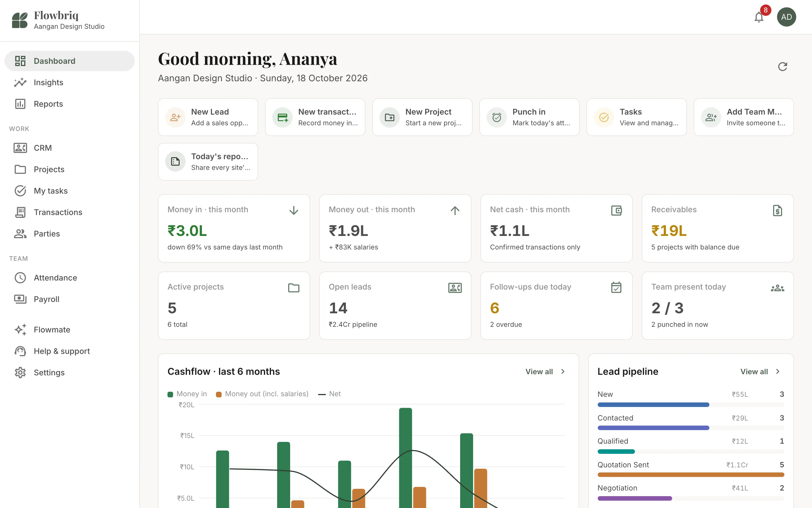Navigate to Transactions page

69,212
